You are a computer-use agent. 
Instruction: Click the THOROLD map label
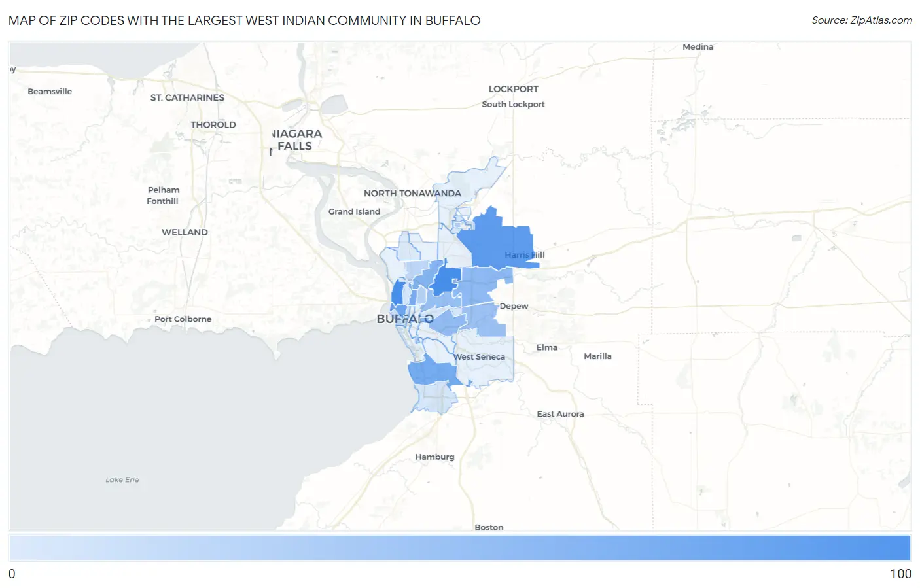tap(213, 125)
